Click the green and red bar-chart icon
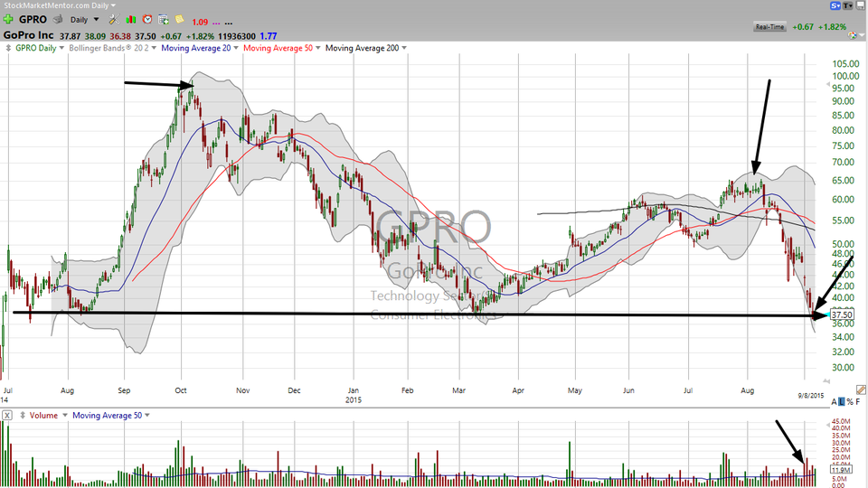This screenshot has width=868, height=488. tap(131, 19)
